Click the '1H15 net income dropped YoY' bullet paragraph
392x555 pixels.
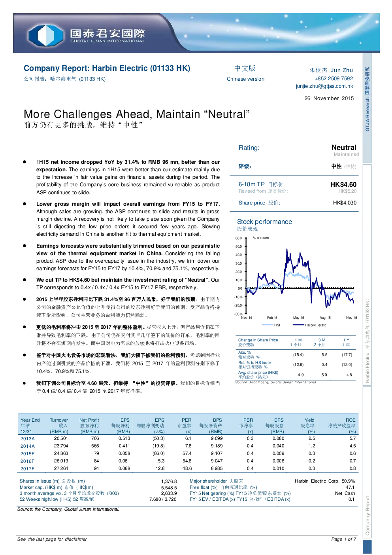click(x=128, y=177)
